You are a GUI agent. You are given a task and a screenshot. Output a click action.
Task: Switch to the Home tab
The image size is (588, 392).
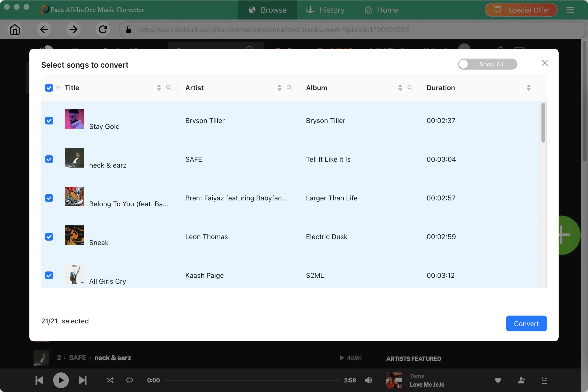pyautogui.click(x=381, y=10)
